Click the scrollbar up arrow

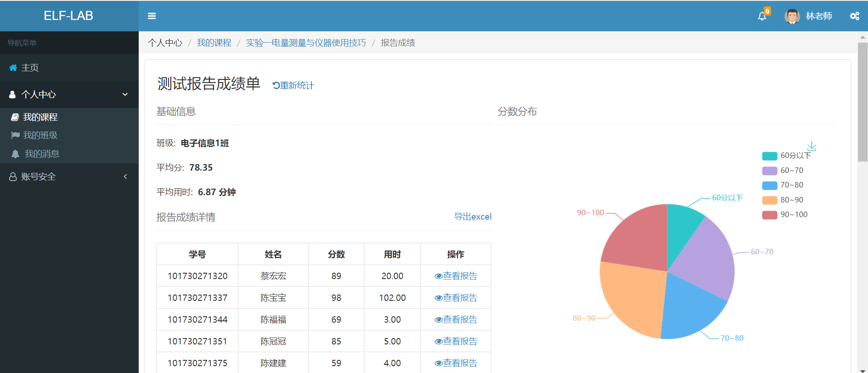click(863, 37)
